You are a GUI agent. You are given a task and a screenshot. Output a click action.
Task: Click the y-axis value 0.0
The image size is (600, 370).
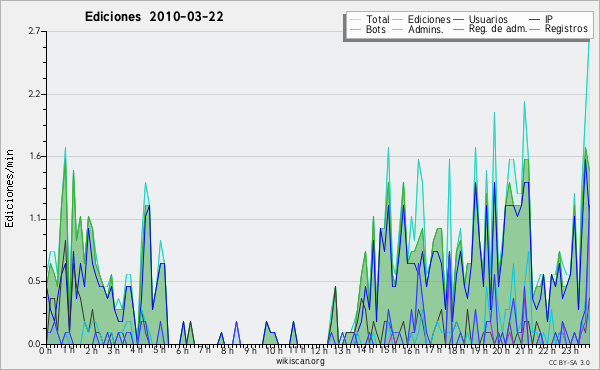[34, 344]
